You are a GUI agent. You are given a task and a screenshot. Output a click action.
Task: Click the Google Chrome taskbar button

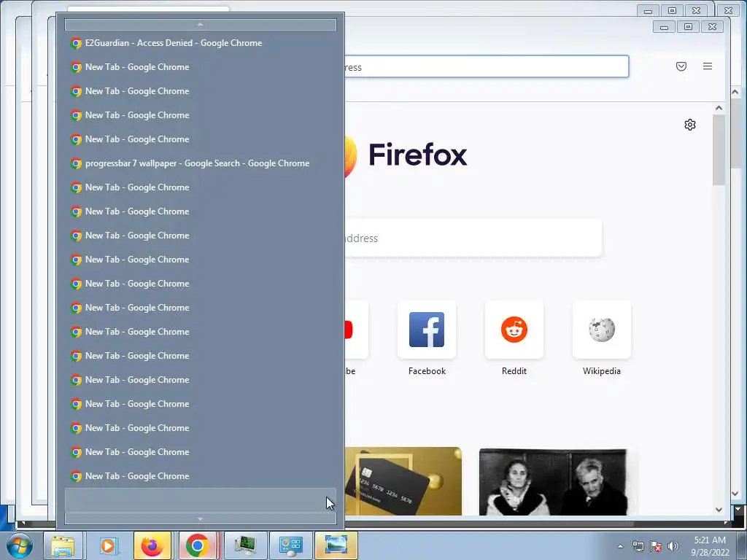(x=197, y=545)
